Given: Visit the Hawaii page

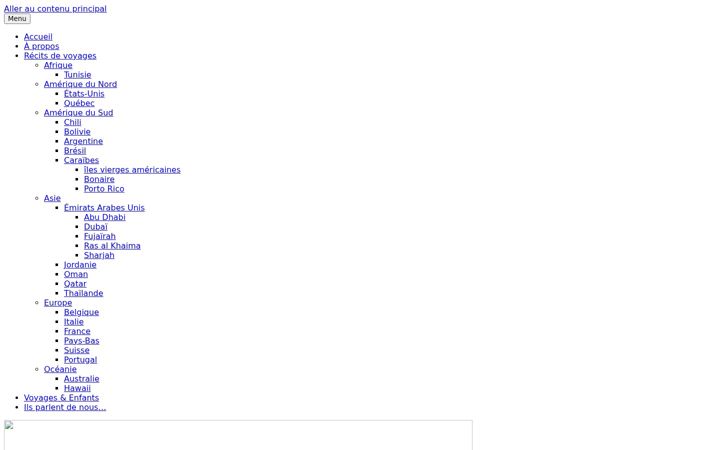Looking at the screenshot, I should tap(77, 388).
